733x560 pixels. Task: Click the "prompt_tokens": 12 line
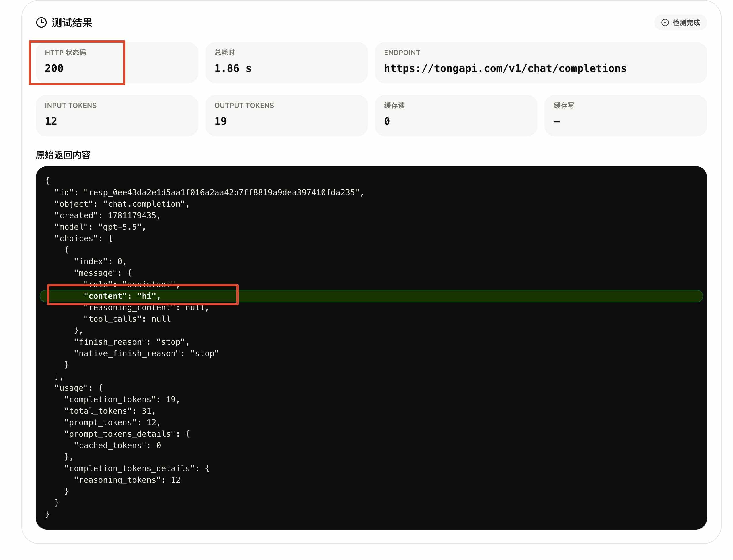pyautogui.click(x=112, y=423)
